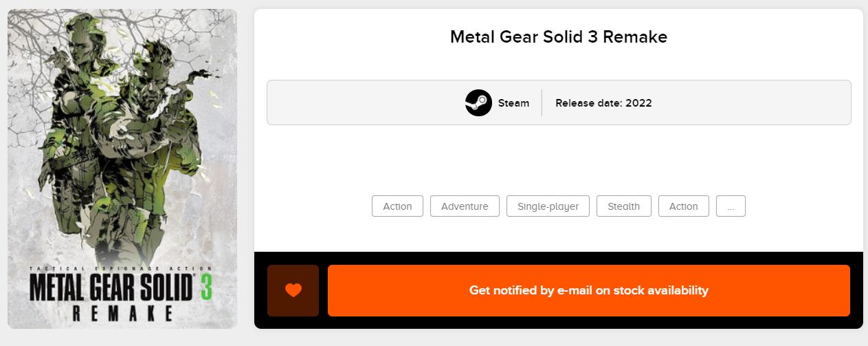The width and height of the screenshot is (868, 346).
Task: Select the Steam platform label text
Action: [513, 103]
